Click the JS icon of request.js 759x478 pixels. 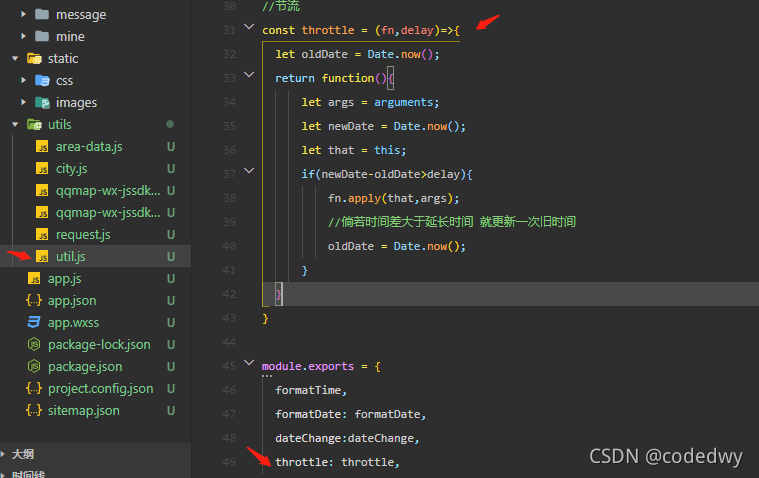tap(42, 234)
